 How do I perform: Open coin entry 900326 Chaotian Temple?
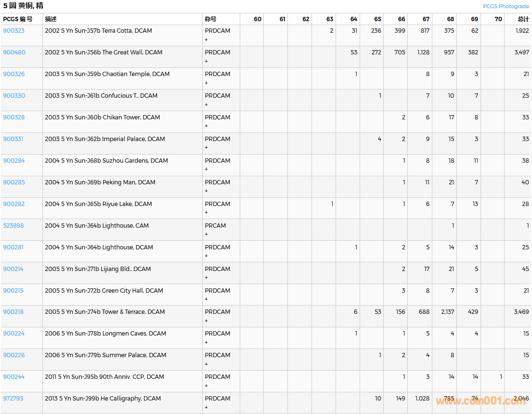tap(14, 74)
